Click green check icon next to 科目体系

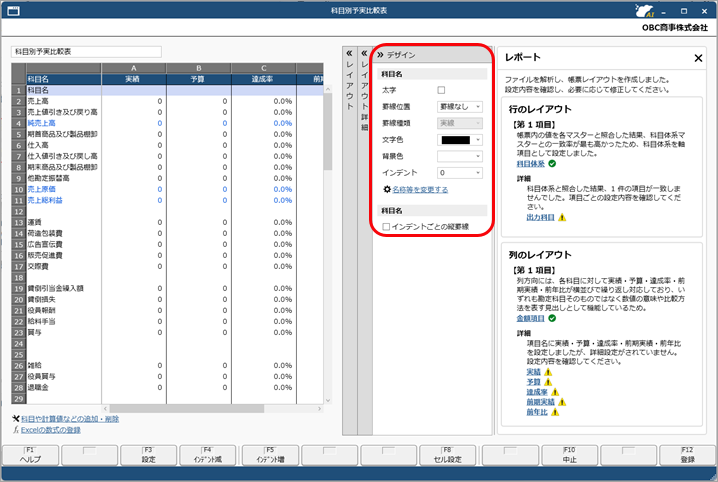coord(552,163)
